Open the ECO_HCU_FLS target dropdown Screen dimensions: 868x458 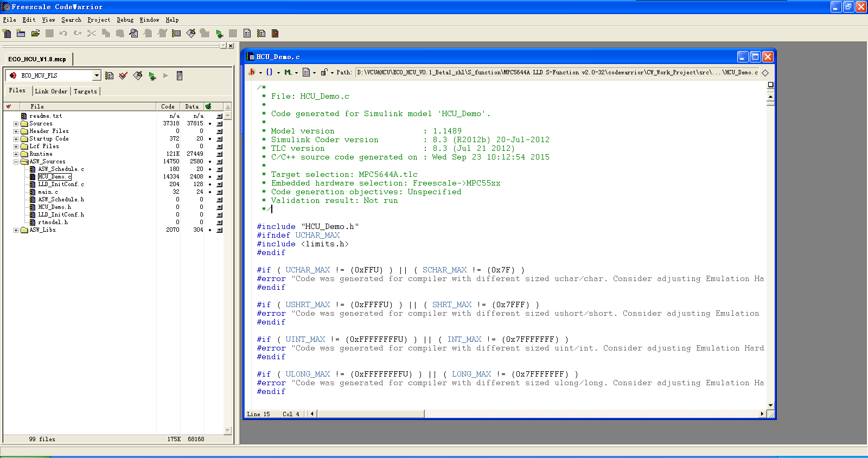click(97, 75)
